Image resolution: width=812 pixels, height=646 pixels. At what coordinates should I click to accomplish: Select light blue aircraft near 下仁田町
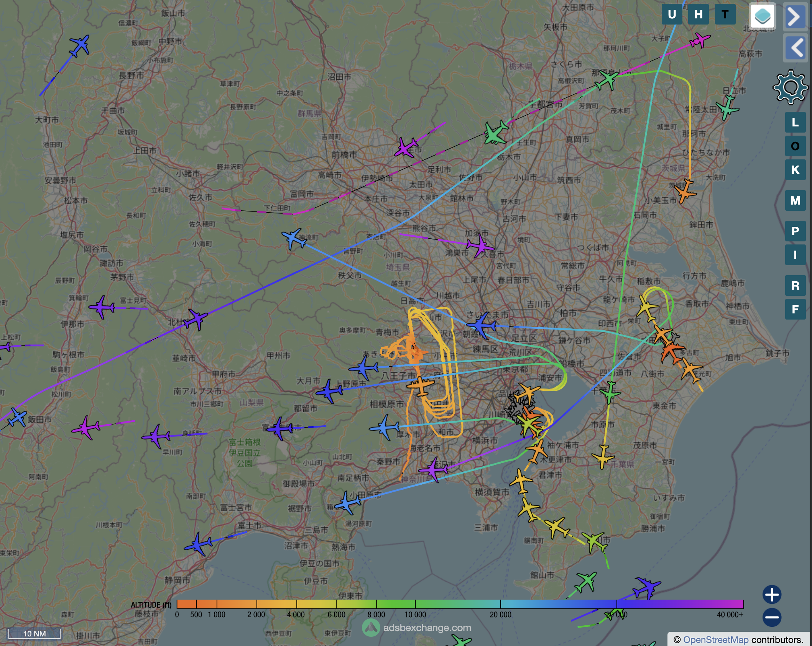click(294, 238)
